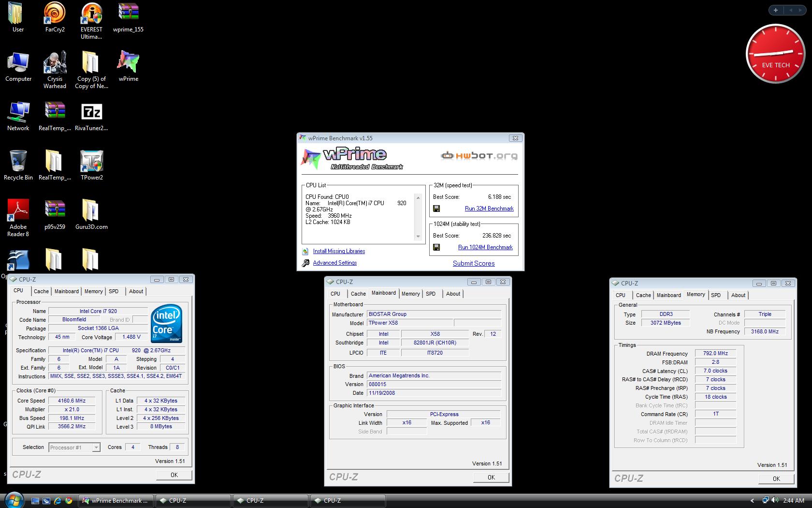This screenshot has width=812, height=508.
Task: Open Install Missing Libraries link
Action: 339,251
